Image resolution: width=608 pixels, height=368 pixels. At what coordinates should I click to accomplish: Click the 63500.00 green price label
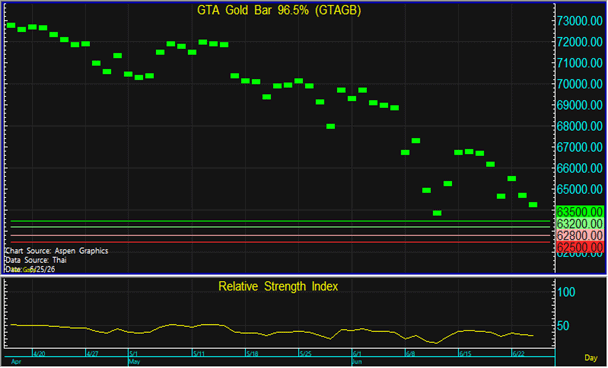[x=580, y=212]
